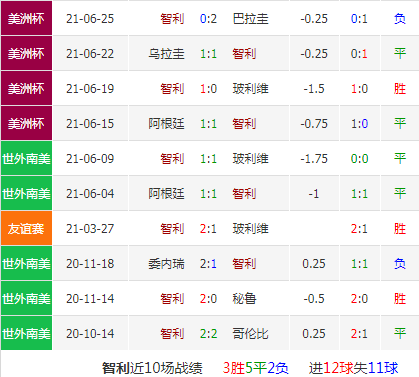This screenshot has height=377, width=419.
Task: Select the team name 委内瑞
Action: 166,264
